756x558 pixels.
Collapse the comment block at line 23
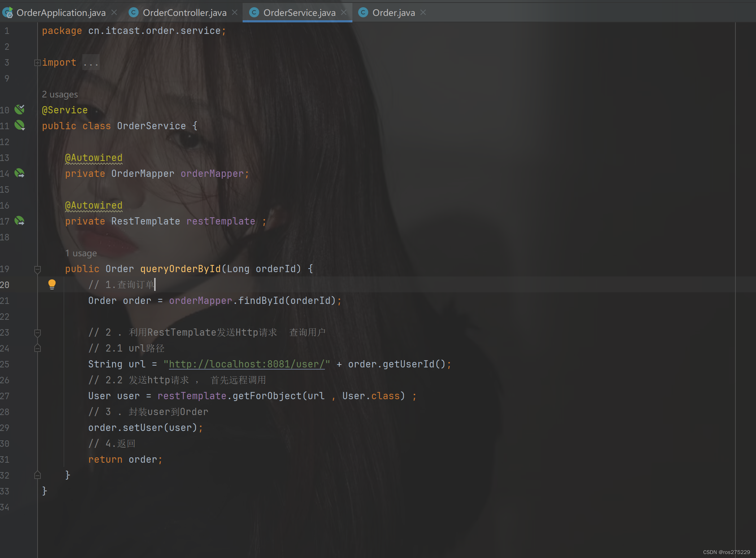pyautogui.click(x=37, y=332)
